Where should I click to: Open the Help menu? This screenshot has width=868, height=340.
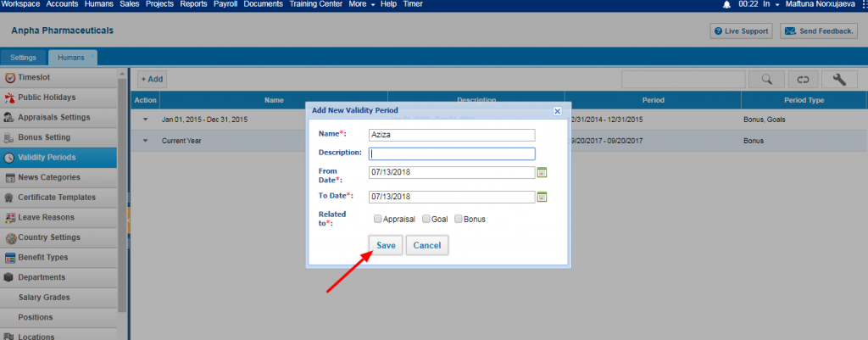(388, 4)
